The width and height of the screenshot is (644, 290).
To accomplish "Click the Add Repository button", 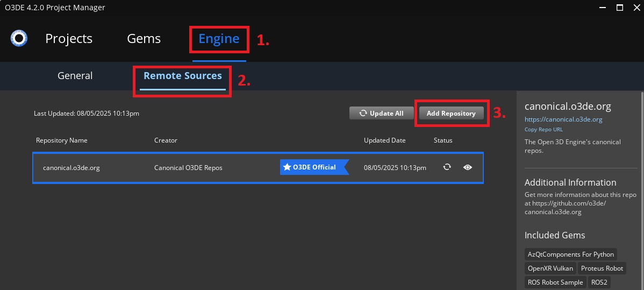I will (x=451, y=113).
